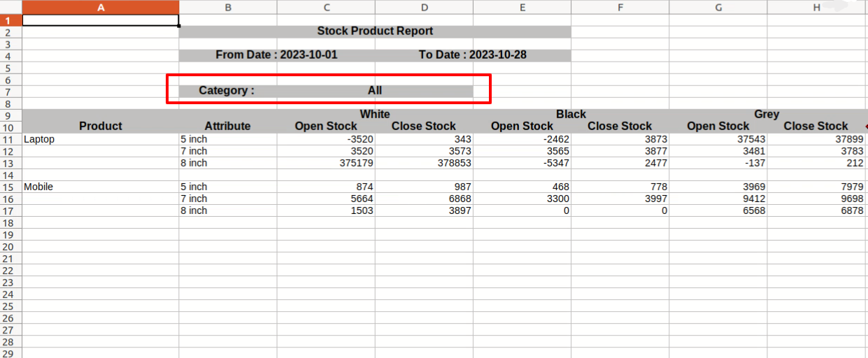Select row 14 header
Viewport: 868px width, 358px height.
[x=10, y=175]
